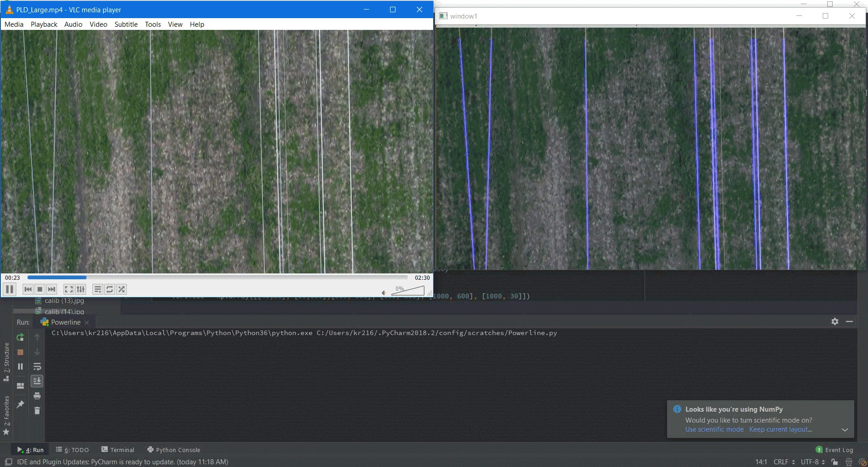Skip to next media in VLC
Screen dimensions: 868x467
point(52,289)
